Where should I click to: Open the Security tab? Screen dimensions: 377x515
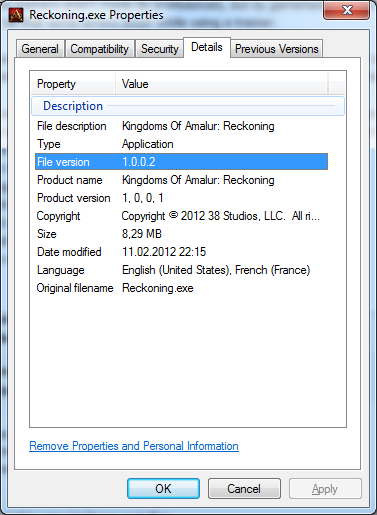pyautogui.click(x=160, y=49)
